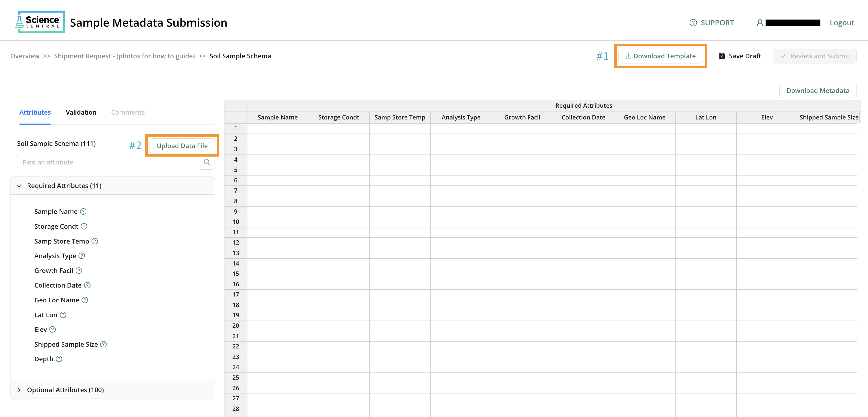Select row header 28 in grid

click(x=236, y=409)
